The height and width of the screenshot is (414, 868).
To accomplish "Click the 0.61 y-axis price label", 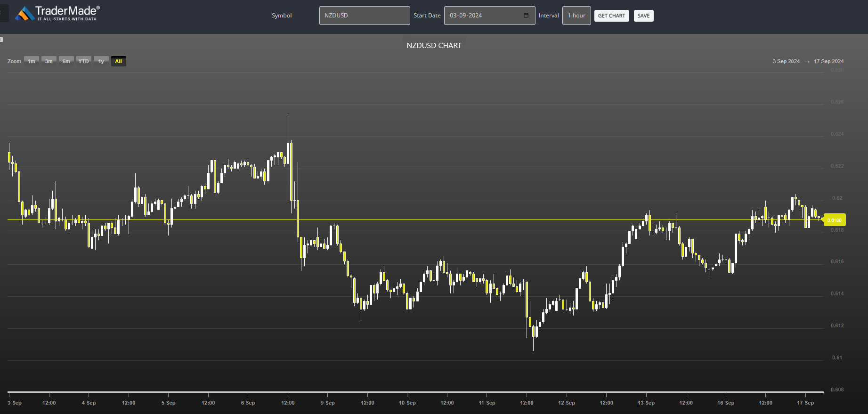I will pyautogui.click(x=837, y=357).
